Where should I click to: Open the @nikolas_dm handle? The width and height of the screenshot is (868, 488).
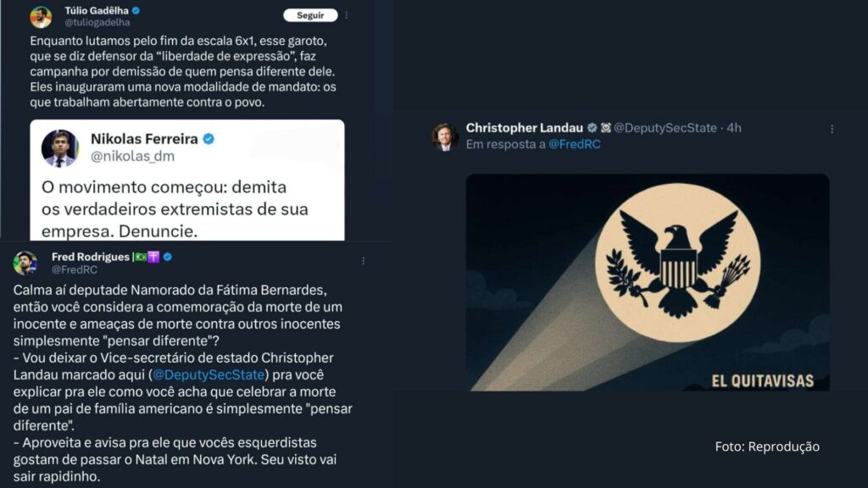tap(132, 157)
